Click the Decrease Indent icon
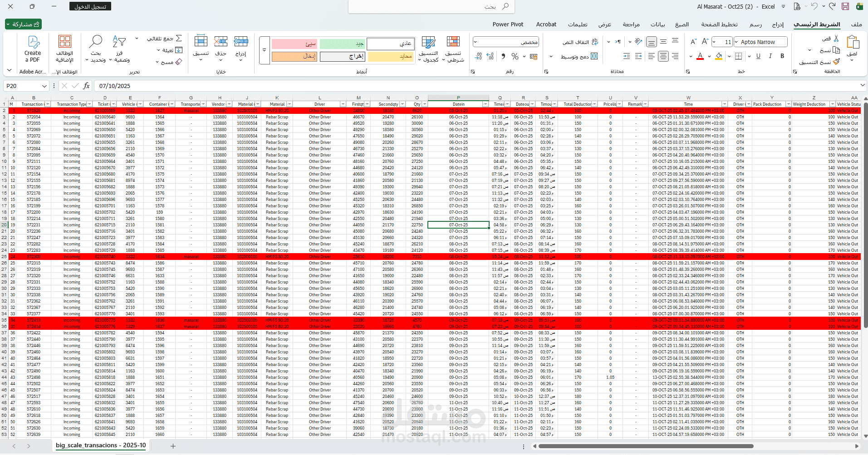The image size is (868, 455). coord(638,56)
